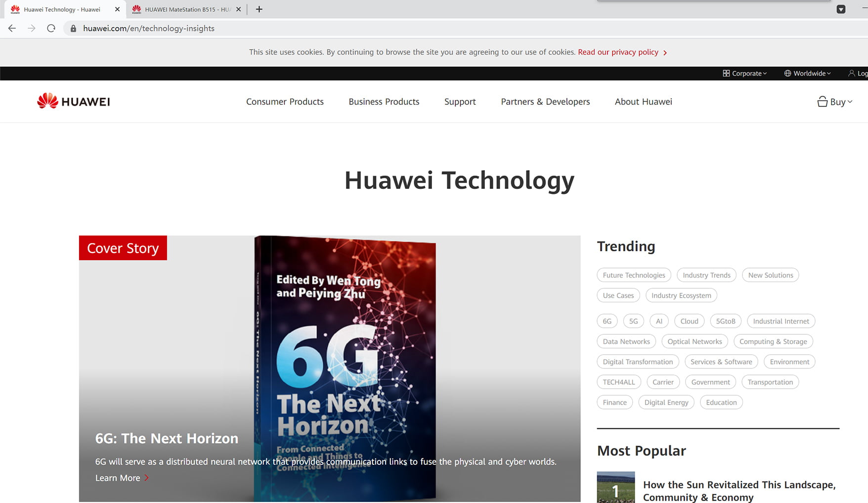Image resolution: width=868 pixels, height=503 pixels.
Task: Pick the Environment tag
Action: pyautogui.click(x=789, y=362)
